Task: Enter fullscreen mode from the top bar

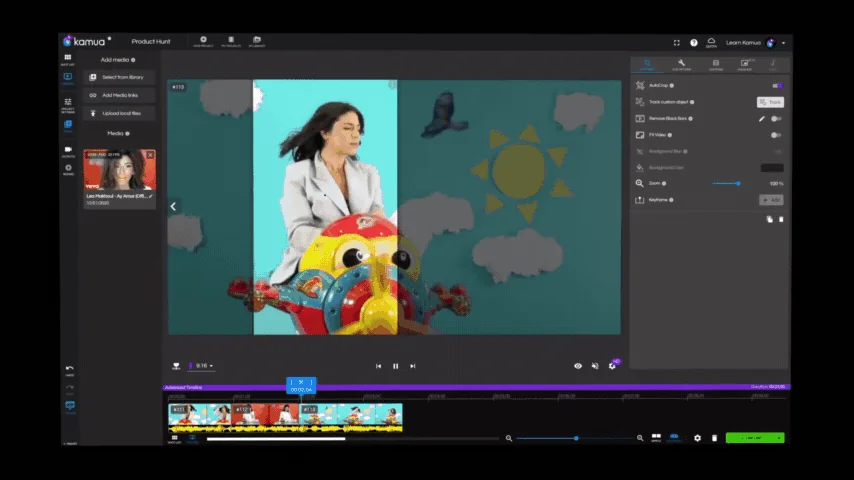Action: (676, 42)
